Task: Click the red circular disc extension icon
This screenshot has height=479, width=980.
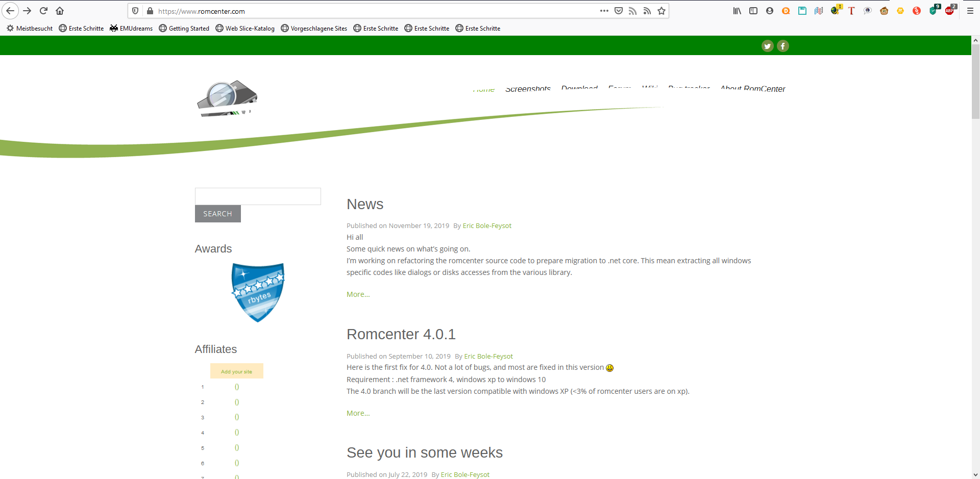Action: (917, 11)
